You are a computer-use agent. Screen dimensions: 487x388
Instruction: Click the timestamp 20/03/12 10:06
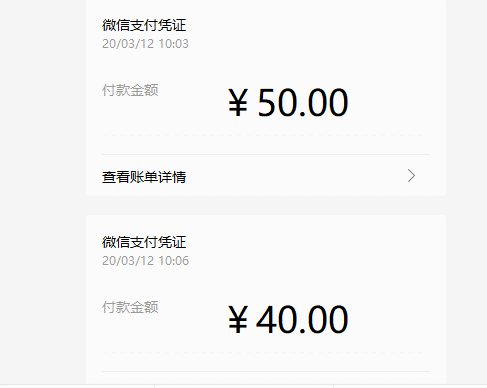tap(145, 261)
